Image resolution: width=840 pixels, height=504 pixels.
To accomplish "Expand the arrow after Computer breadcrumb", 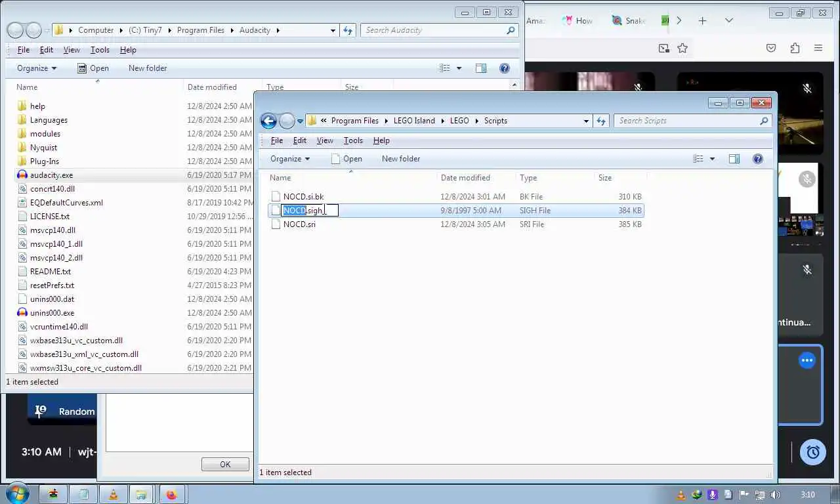I will (120, 30).
